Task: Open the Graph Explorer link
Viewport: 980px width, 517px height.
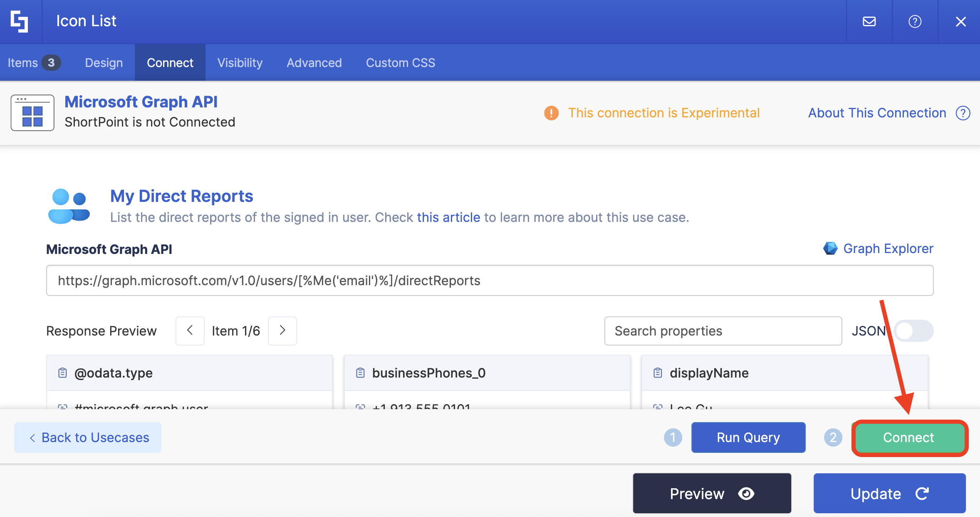Action: pos(888,249)
